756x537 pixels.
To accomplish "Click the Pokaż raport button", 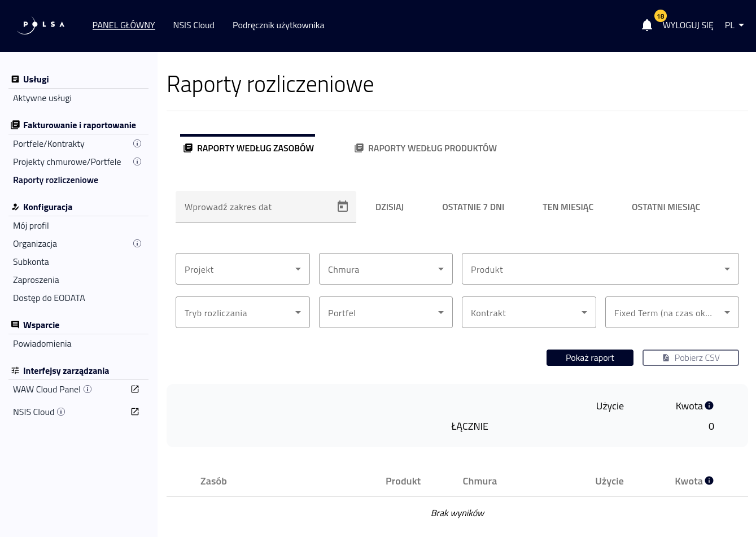I will (589, 357).
